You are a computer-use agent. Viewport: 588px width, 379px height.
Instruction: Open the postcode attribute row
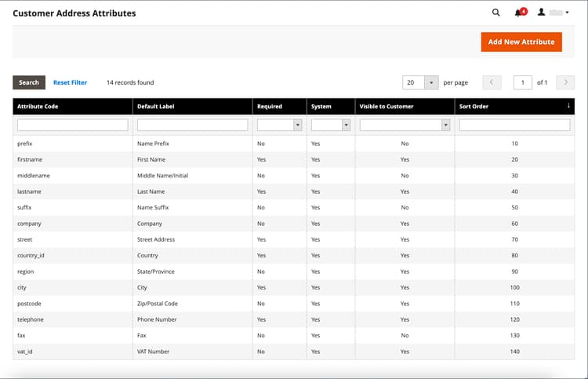[x=294, y=304]
